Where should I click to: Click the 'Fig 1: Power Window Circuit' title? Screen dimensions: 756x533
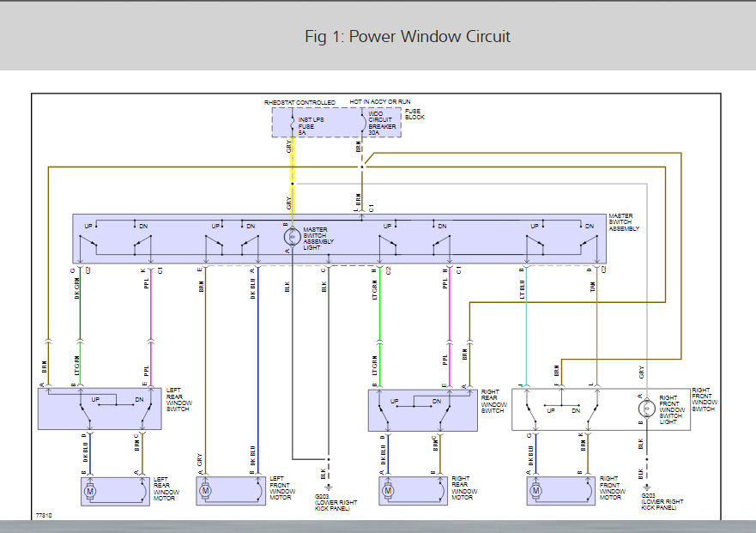point(408,36)
